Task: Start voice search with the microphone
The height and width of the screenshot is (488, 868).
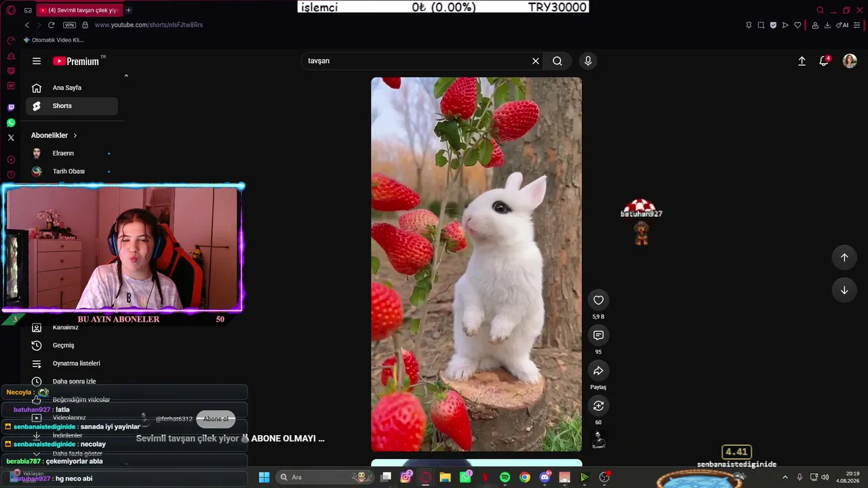Action: [588, 61]
